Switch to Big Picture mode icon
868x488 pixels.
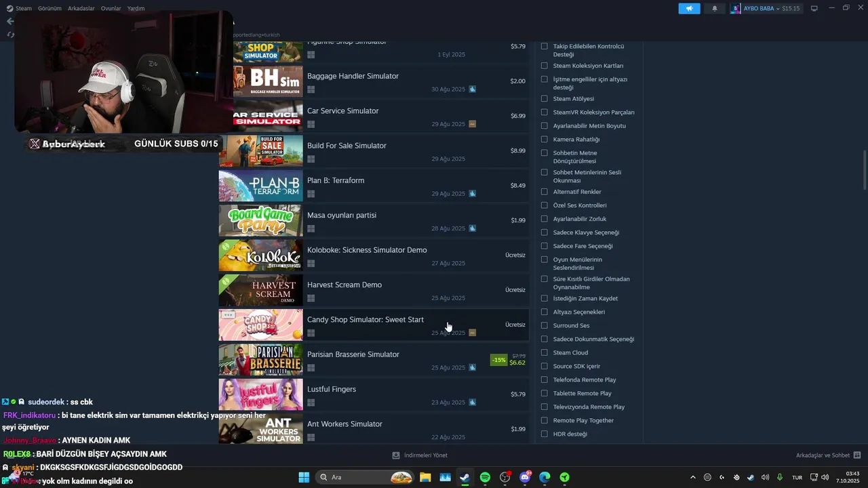tap(814, 8)
